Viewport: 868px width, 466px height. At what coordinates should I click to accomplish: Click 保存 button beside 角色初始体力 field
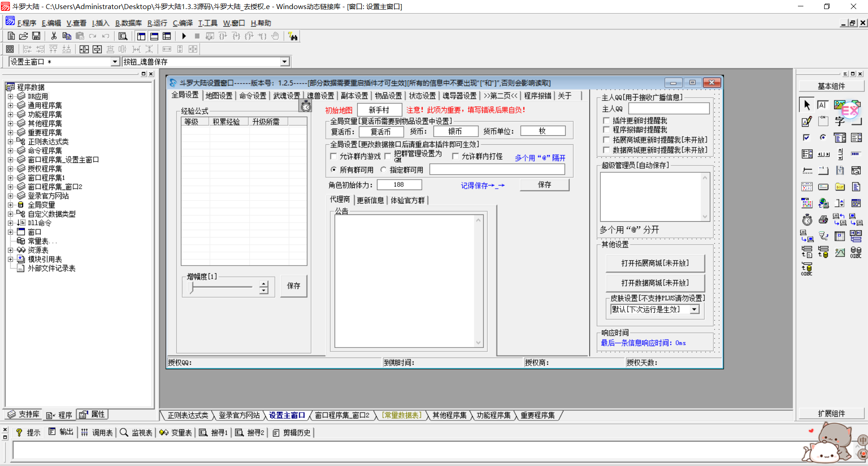[544, 185]
